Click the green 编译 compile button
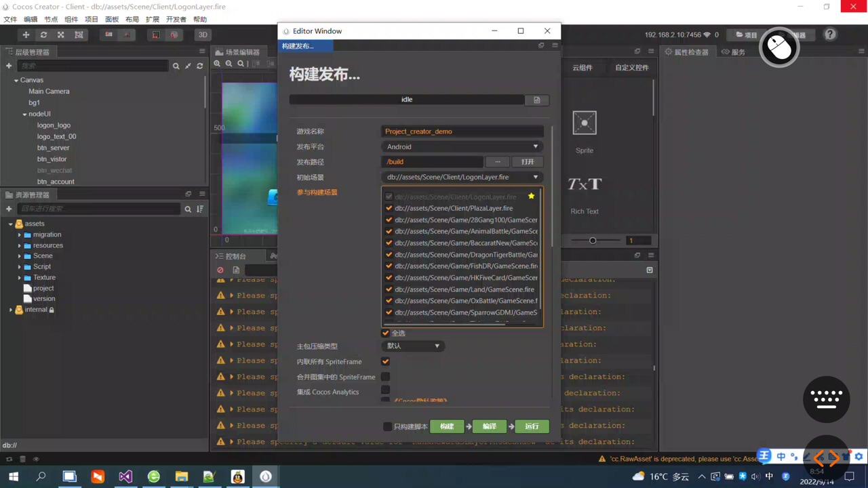 coord(490,426)
